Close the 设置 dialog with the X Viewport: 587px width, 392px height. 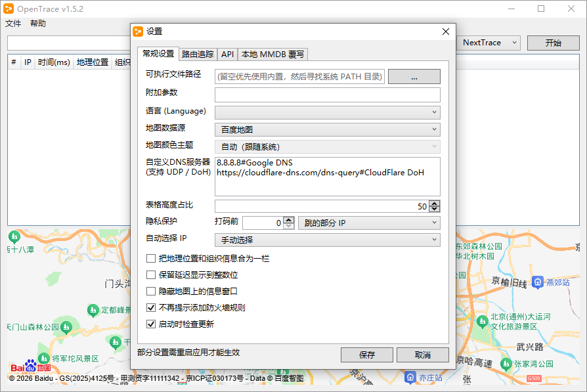click(445, 32)
